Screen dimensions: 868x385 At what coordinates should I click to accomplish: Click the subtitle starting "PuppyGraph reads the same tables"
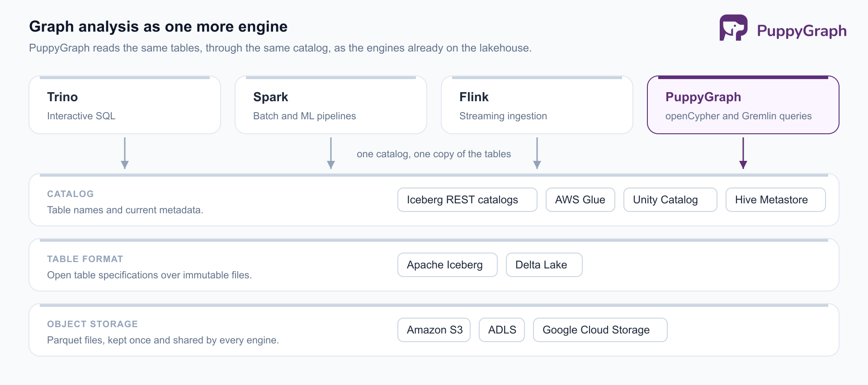280,48
